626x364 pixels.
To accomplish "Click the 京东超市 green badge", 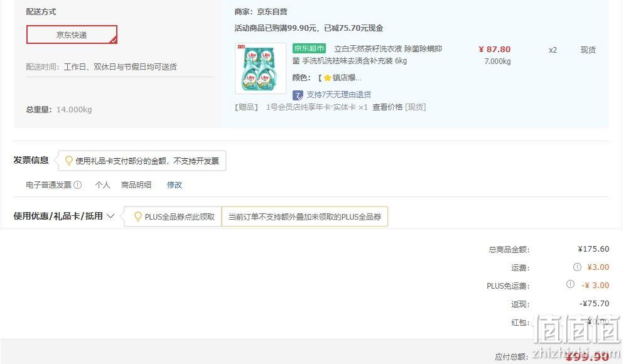I will pos(309,49).
